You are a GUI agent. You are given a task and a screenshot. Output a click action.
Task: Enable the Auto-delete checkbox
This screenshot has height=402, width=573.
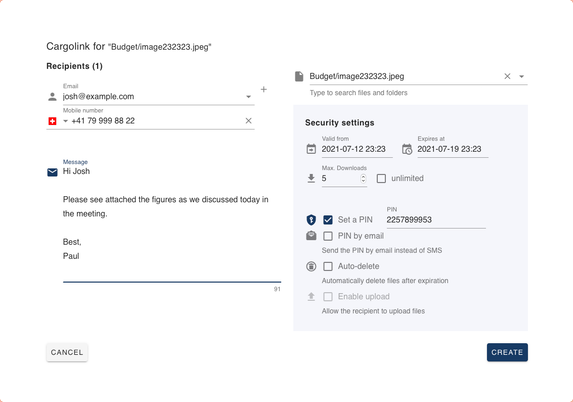click(x=328, y=266)
